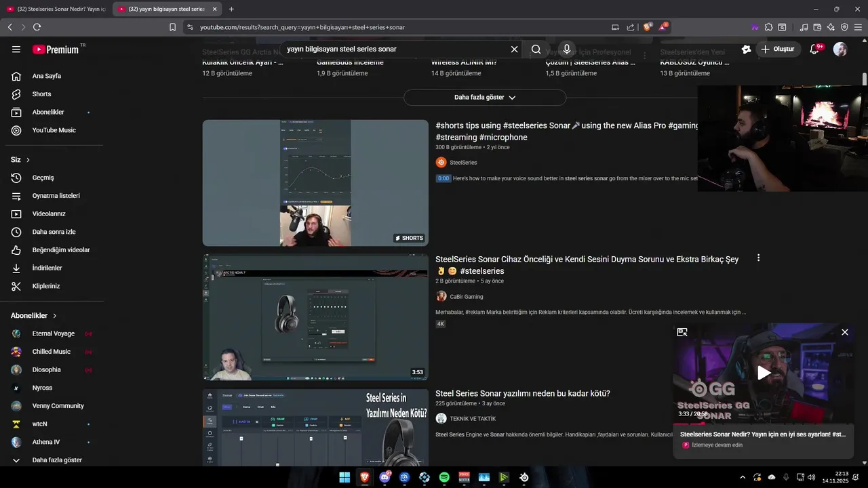Go to the YouTube Premium home logo
The height and width of the screenshot is (488, 868).
pos(57,49)
